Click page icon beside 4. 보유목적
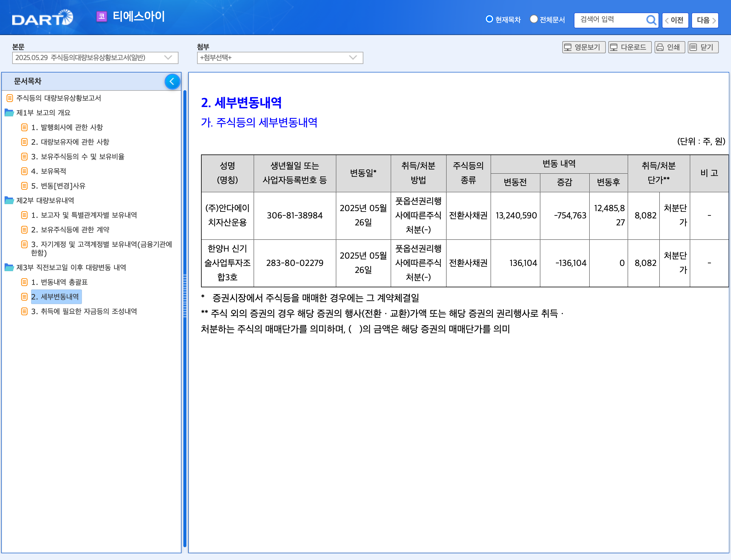731x560 pixels. [24, 171]
